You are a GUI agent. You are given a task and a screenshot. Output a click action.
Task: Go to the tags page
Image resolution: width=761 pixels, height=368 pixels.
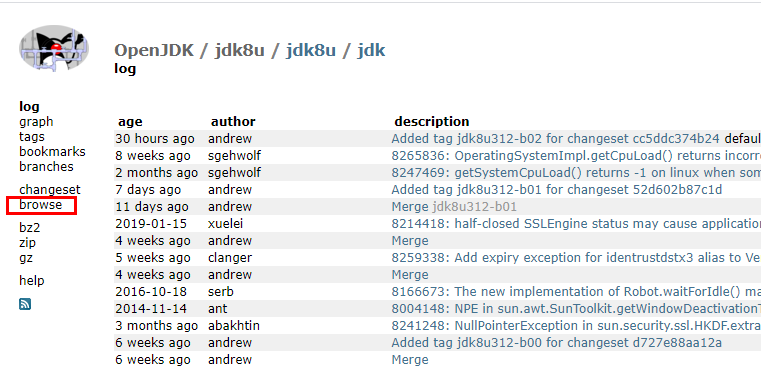coord(32,136)
